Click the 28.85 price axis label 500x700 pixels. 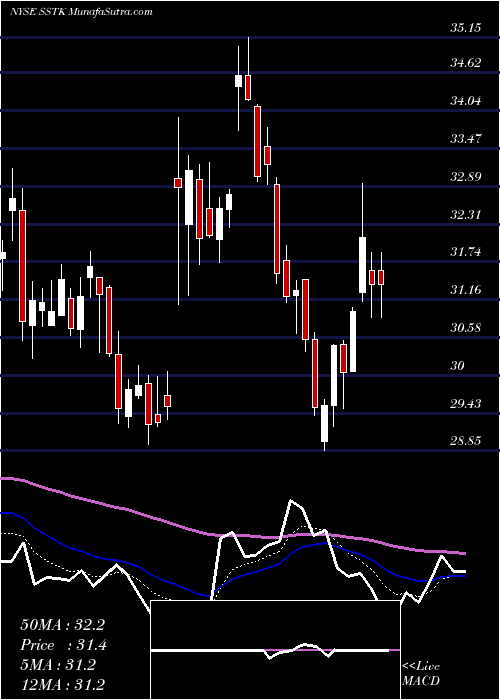click(x=465, y=442)
